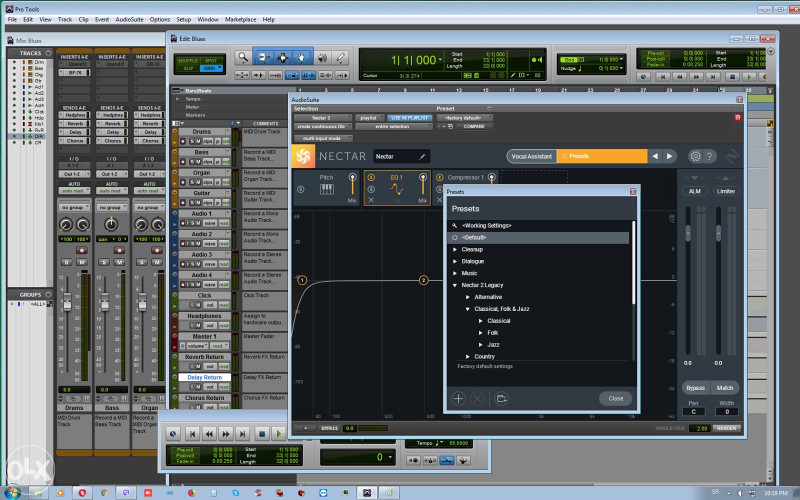This screenshot has width=800, height=500.
Task: Toggle USE IN PLAYLIST button
Action: click(x=409, y=118)
